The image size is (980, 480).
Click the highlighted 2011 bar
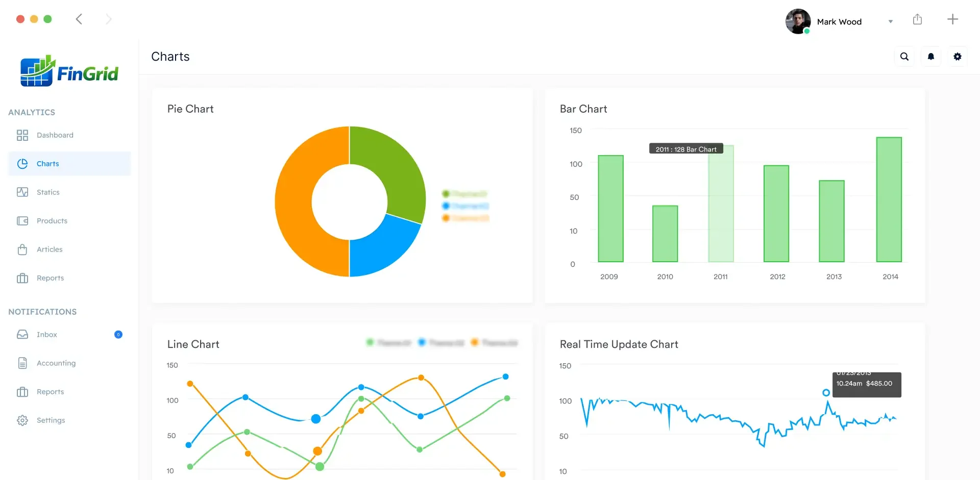721,204
